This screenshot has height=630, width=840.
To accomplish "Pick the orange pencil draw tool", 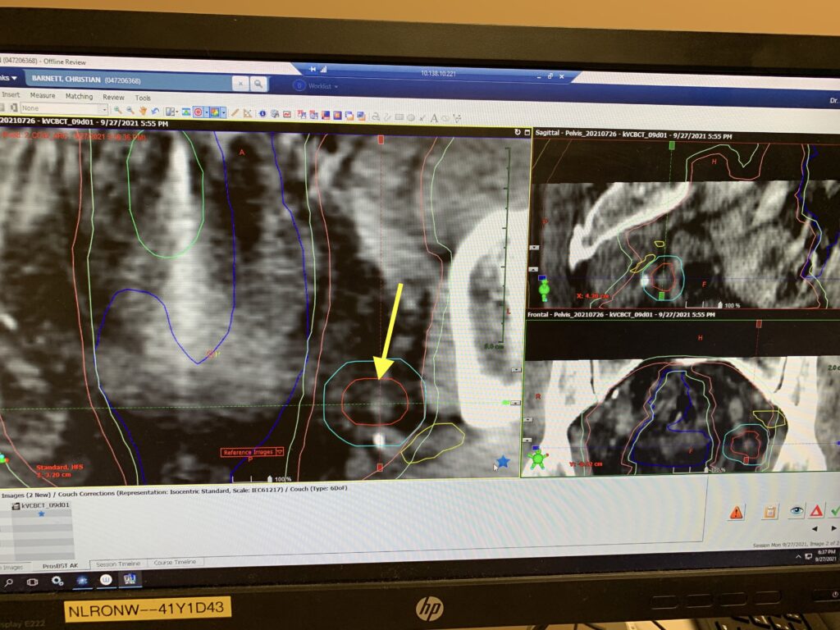I will [234, 112].
